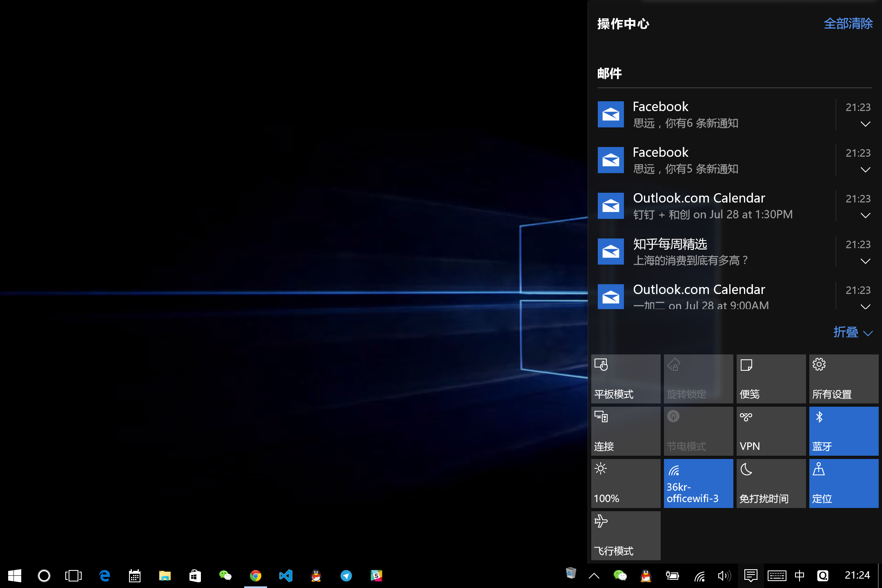The height and width of the screenshot is (588, 882).
Task: Disconnect from 36kr-officewifi-3 network
Action: coord(698,483)
